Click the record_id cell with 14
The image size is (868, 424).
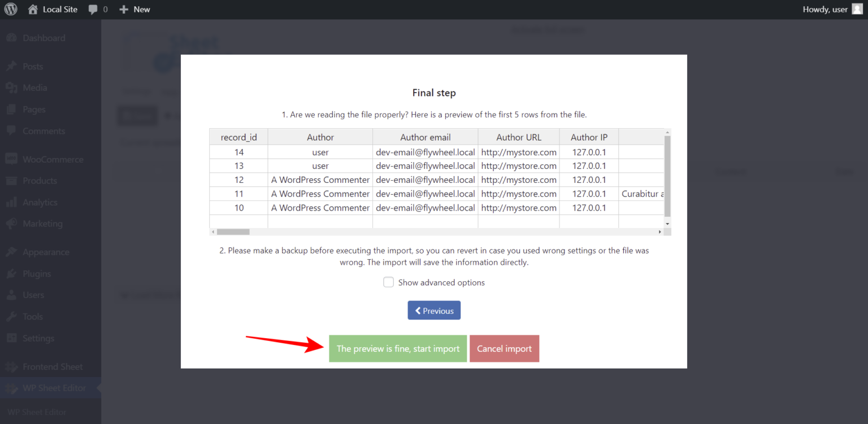(238, 152)
